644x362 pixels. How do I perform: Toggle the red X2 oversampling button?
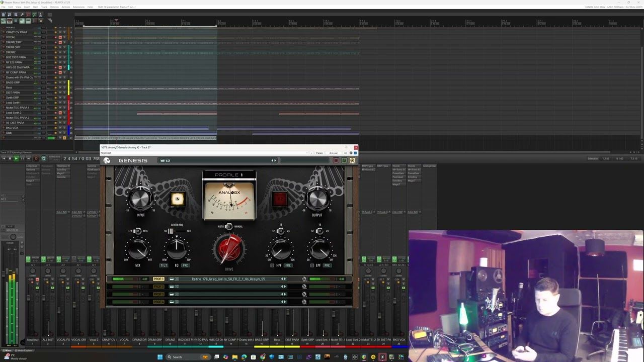click(280, 199)
